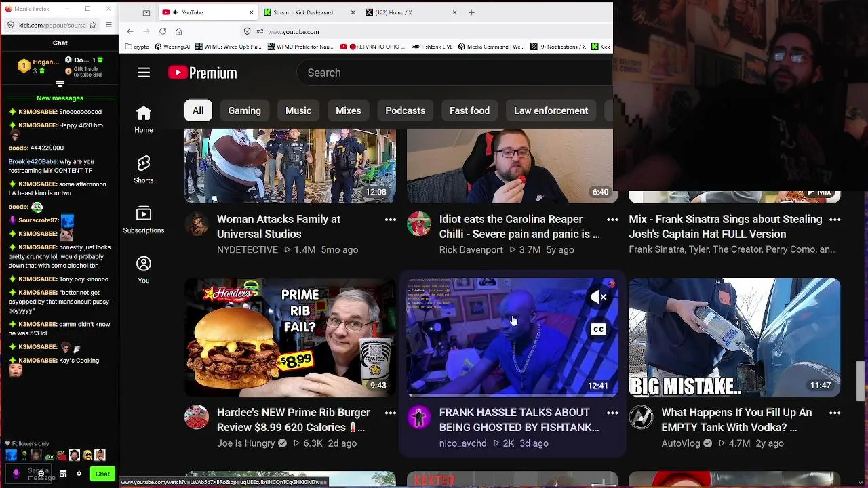Image resolution: width=868 pixels, height=488 pixels.
Task: Go back in the YouTube browser window
Action: [130, 31]
